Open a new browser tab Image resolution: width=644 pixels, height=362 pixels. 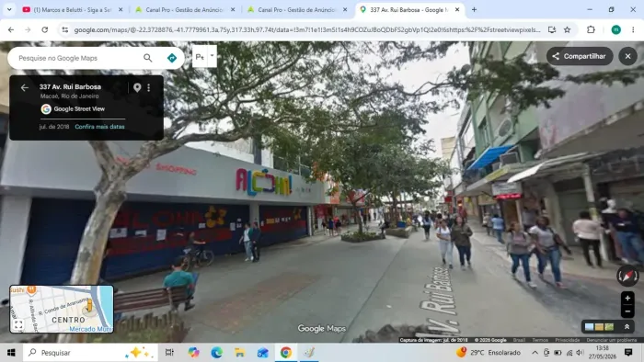point(474,9)
